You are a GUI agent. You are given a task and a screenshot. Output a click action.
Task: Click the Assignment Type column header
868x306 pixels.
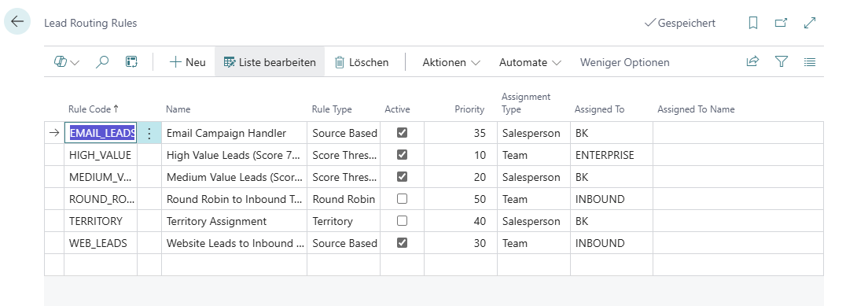point(526,103)
